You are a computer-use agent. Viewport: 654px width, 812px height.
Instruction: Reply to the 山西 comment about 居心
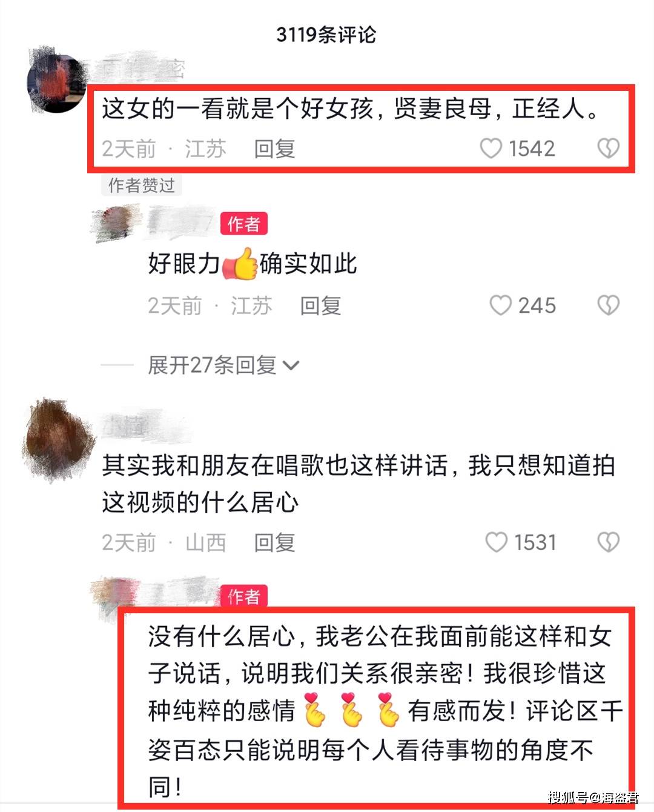tap(274, 542)
